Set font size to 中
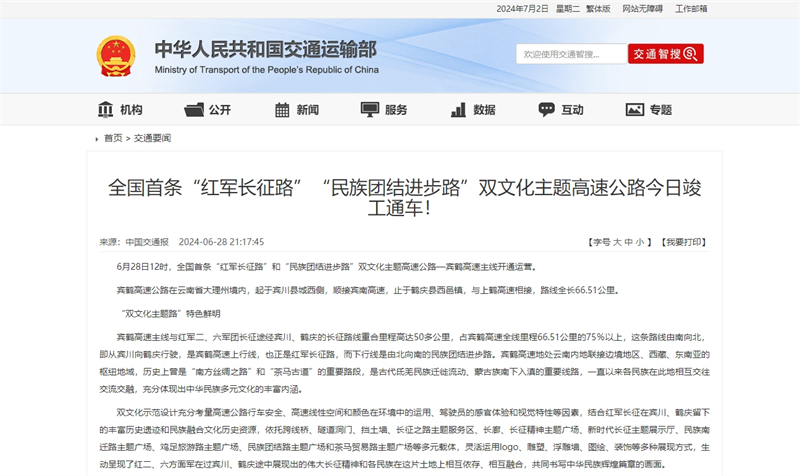 pyautogui.click(x=628, y=242)
